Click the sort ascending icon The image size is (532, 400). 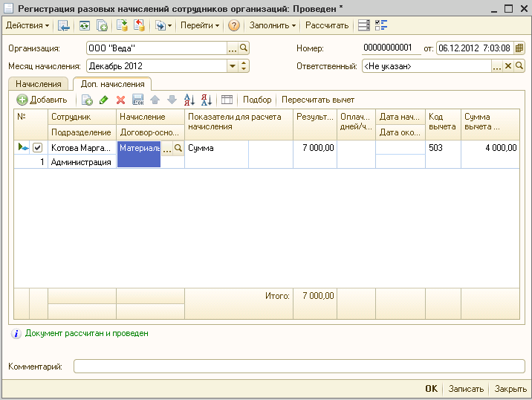pyautogui.click(x=189, y=100)
